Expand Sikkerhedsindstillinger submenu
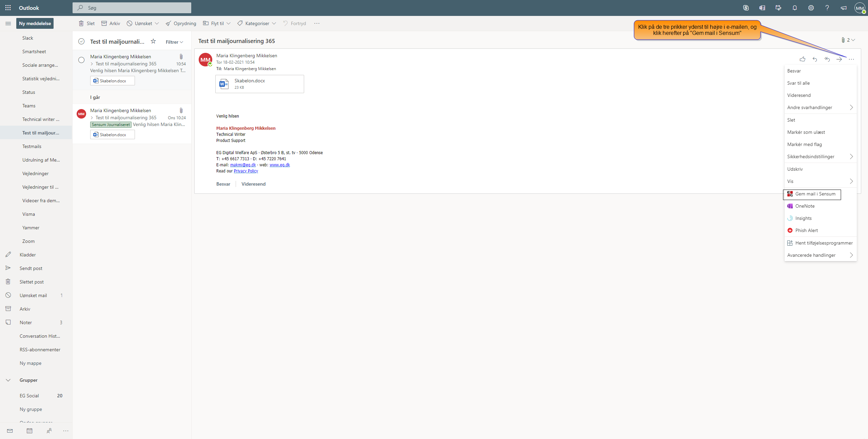This screenshot has height=439, width=868. [821, 156]
